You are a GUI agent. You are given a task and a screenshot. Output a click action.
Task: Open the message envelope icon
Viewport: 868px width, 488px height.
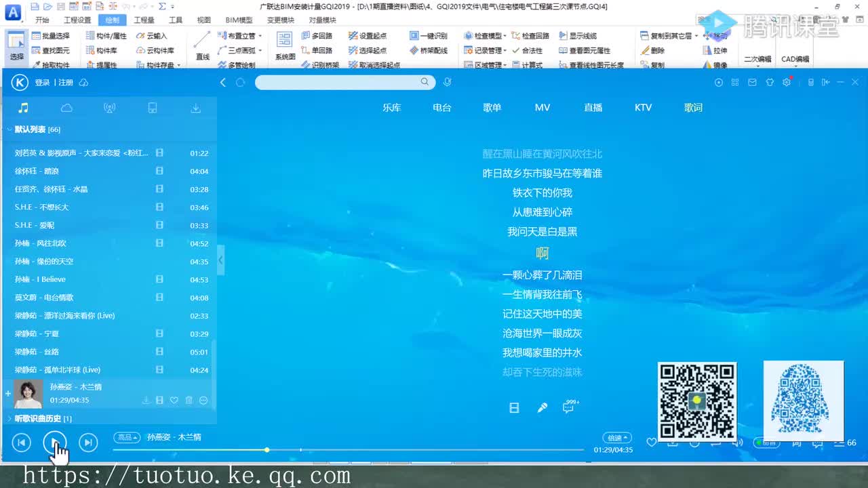[x=752, y=82]
